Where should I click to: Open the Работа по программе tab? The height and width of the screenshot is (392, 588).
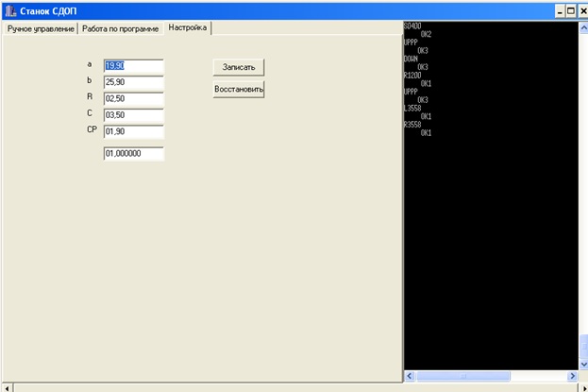[121, 29]
